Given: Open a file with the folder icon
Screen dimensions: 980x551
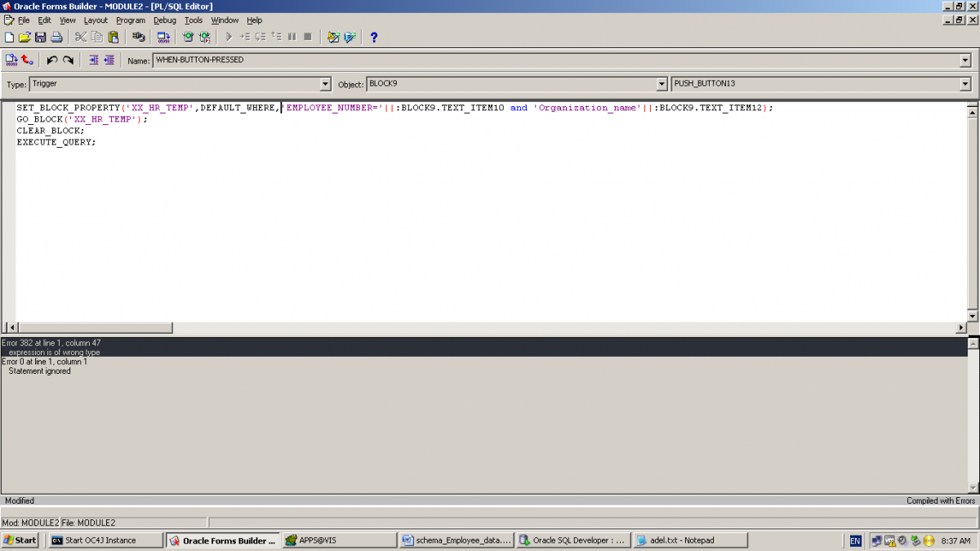Looking at the screenshot, I should click(24, 37).
